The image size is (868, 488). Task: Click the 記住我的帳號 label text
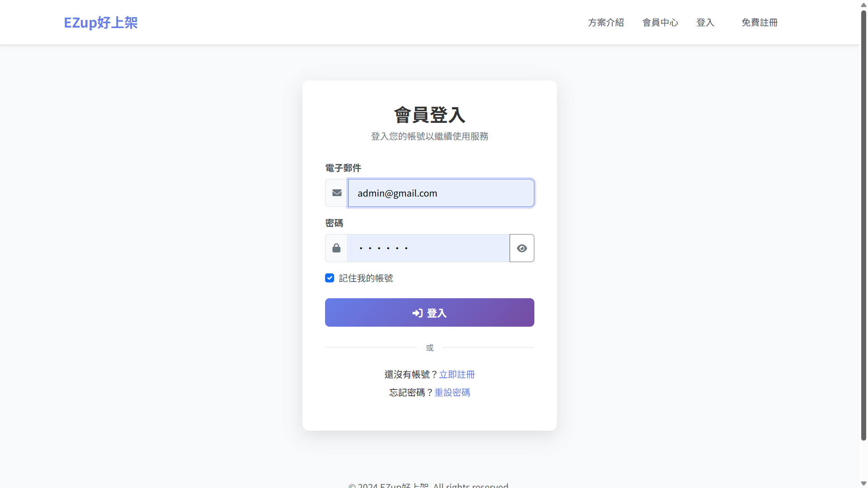tap(366, 278)
